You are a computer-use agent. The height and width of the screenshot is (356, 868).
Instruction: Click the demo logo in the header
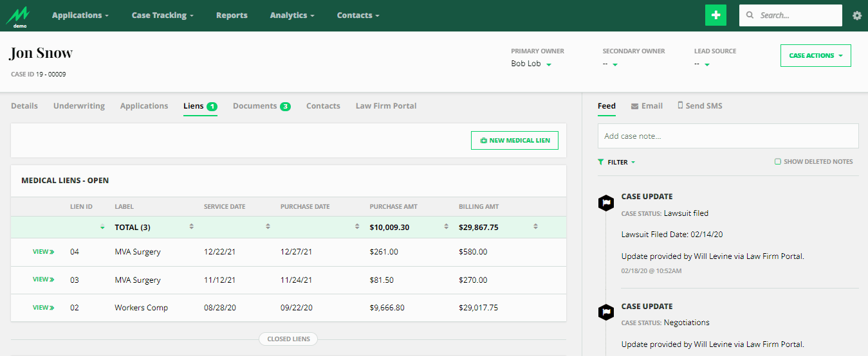point(19,16)
